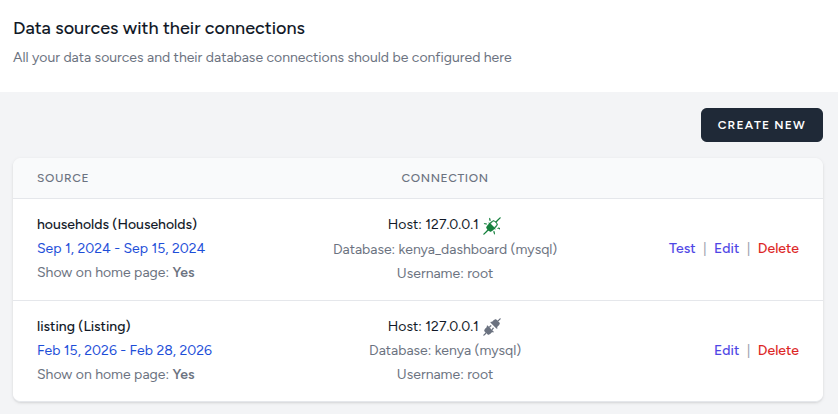838x414 pixels.
Task: Click Username: root in households row
Action: (x=445, y=274)
